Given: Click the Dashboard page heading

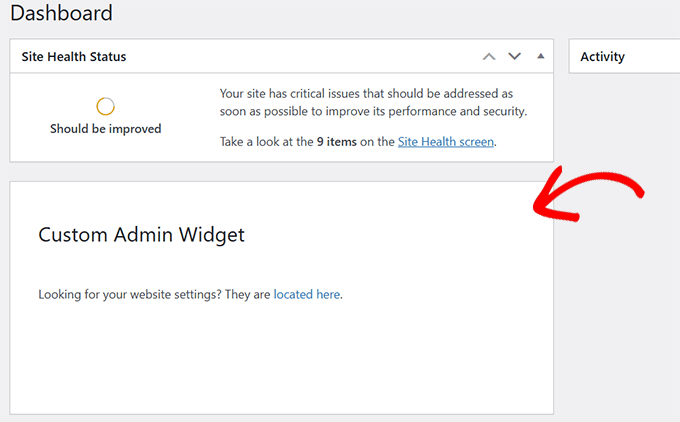Looking at the screenshot, I should 62,14.
